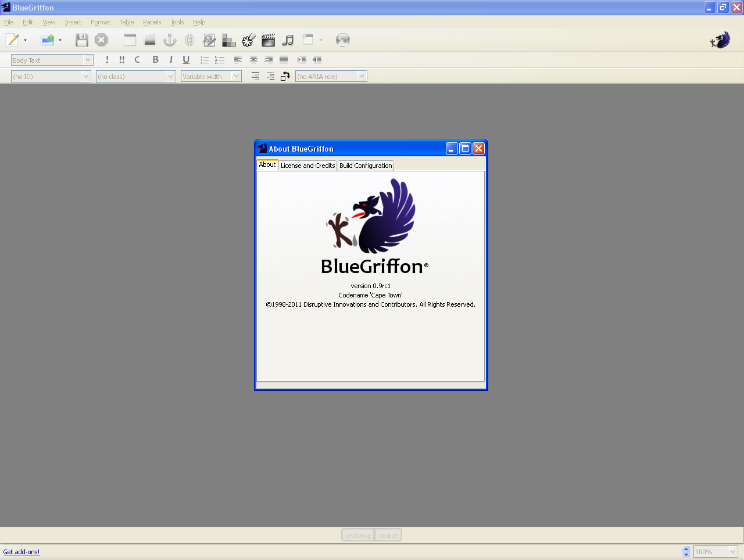This screenshot has width=744, height=560.
Task: Insert a table from the toolbar
Action: pos(130,40)
